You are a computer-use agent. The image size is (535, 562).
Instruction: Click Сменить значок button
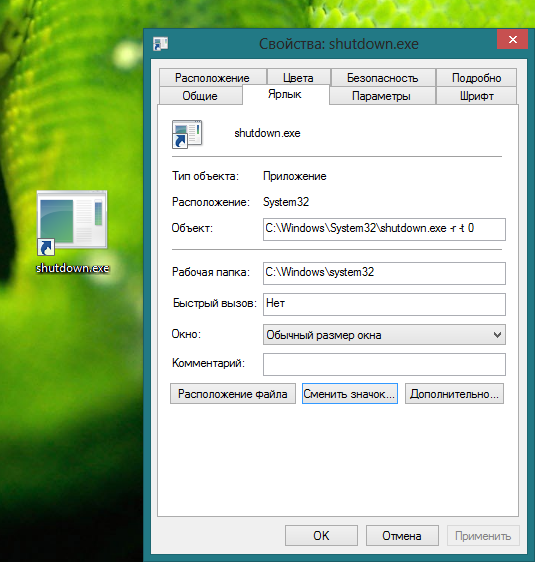[x=350, y=394]
